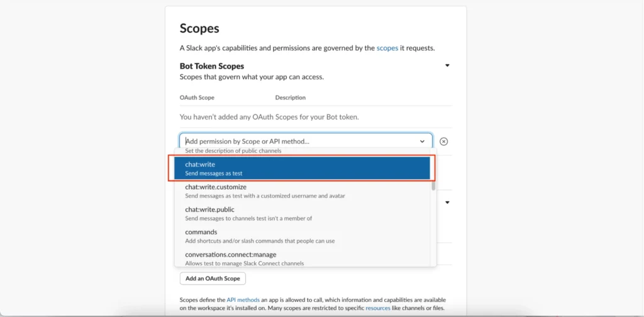Click the Scopes page title
Screen dimensions: 644x317
point(199,28)
